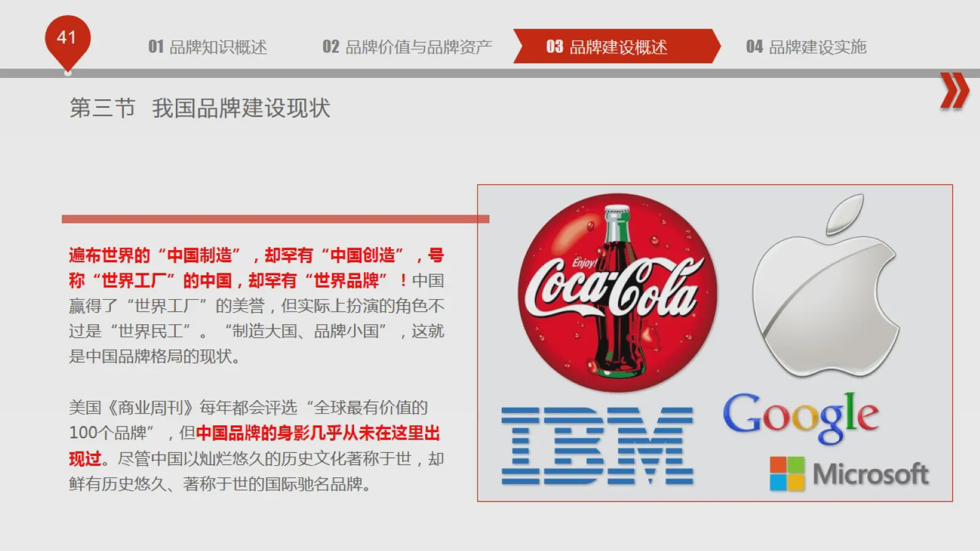Click the heading 第三节 我国品牌建设现状
The height and width of the screenshot is (551, 980).
pyautogui.click(x=200, y=108)
